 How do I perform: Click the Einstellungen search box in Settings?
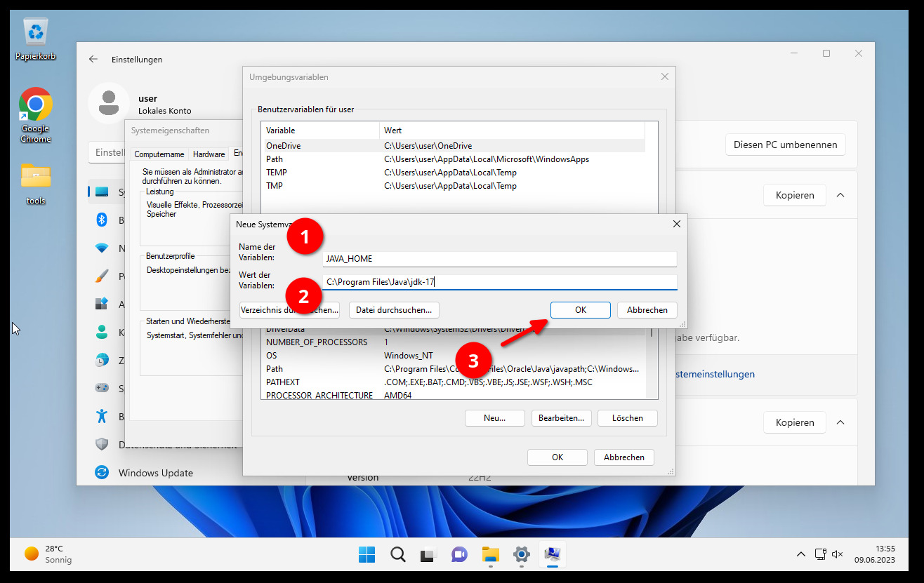tap(107, 152)
